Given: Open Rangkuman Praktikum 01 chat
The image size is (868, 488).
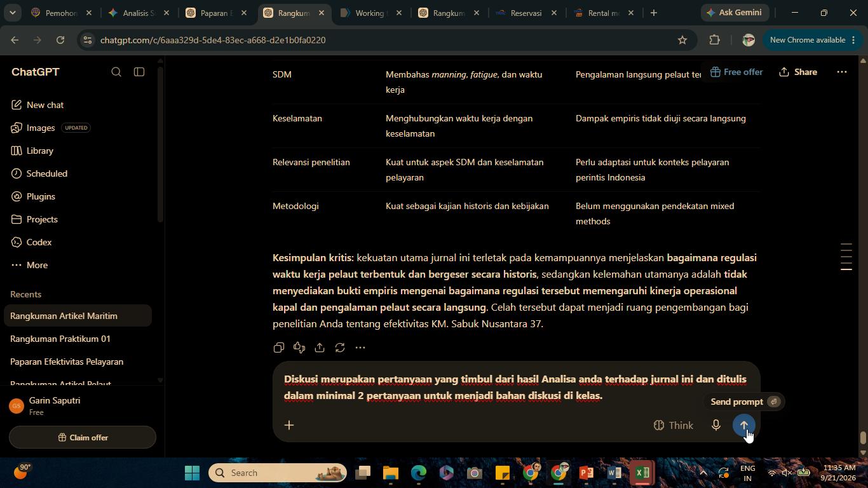Looking at the screenshot, I should click(60, 339).
